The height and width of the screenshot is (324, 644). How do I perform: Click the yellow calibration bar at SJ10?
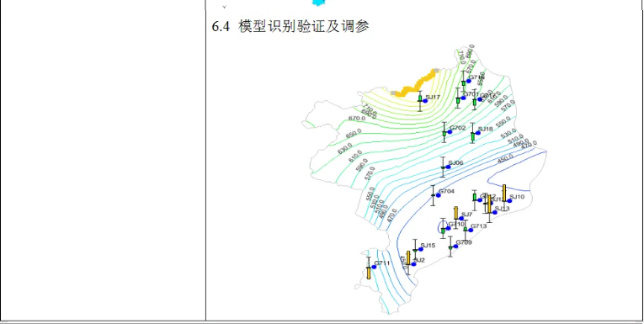pos(504,193)
